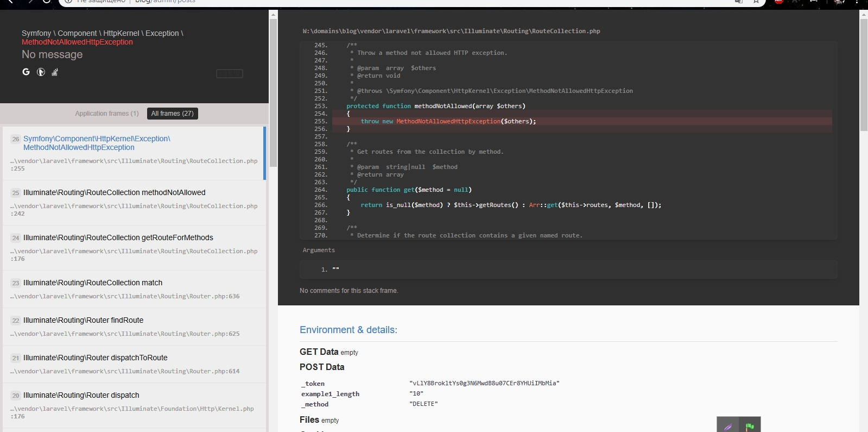Click the _token value string
Image resolution: width=868 pixels, height=432 pixels.
(484, 383)
